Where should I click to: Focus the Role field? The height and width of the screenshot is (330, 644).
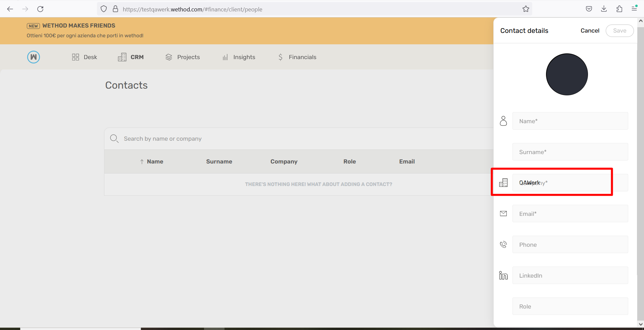570,306
